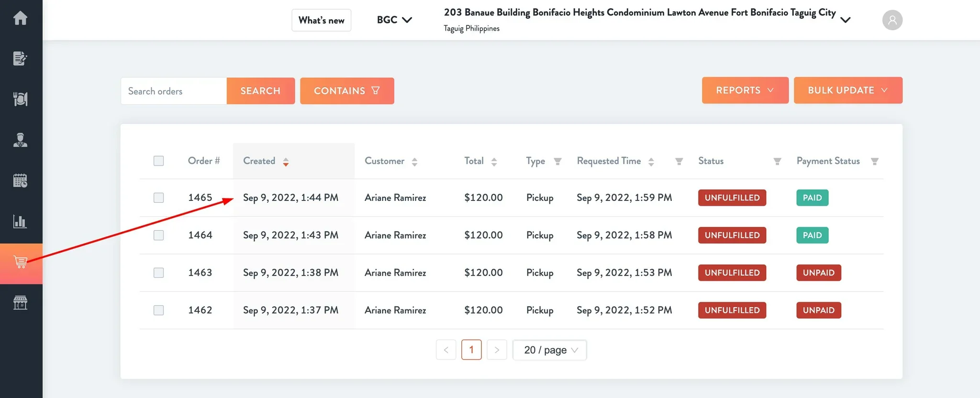Image resolution: width=980 pixels, height=398 pixels.
Task: Sort by Customer column arrows
Action: (x=414, y=162)
